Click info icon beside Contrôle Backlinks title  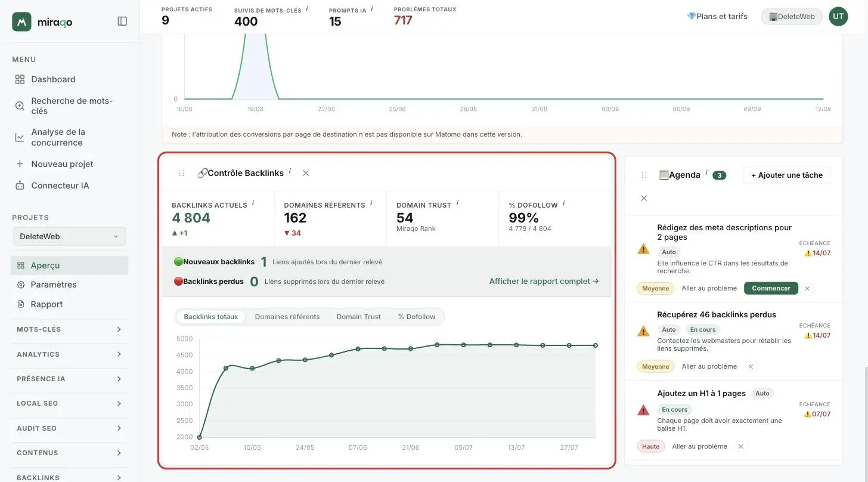click(x=290, y=171)
